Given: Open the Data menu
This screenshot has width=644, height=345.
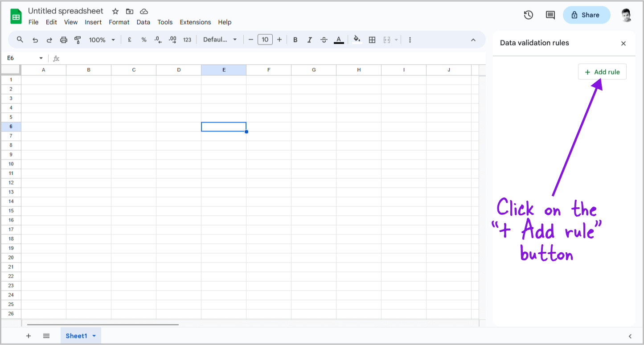Looking at the screenshot, I should [143, 22].
